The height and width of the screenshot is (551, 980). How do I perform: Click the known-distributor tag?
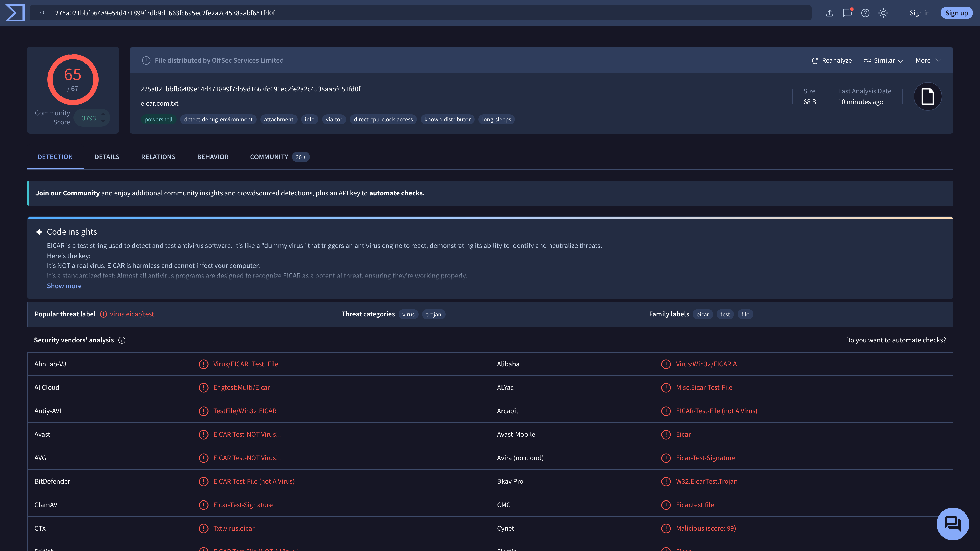(x=447, y=119)
